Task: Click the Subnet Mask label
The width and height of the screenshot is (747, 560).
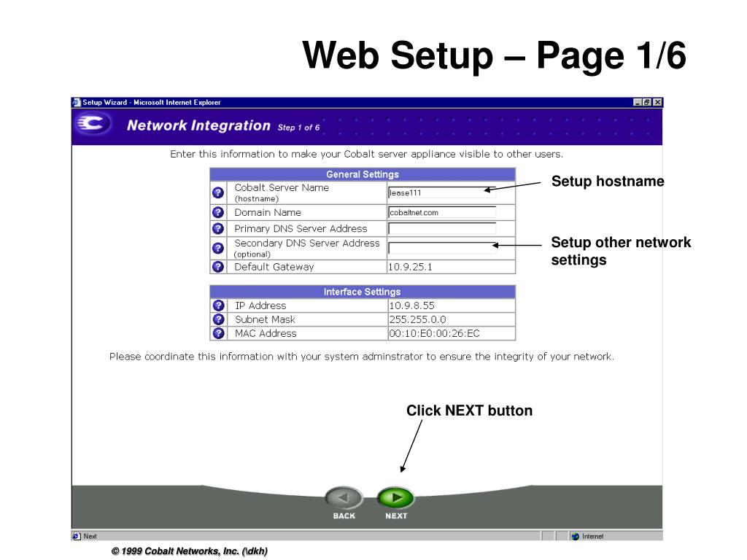Action: pyautogui.click(x=265, y=319)
